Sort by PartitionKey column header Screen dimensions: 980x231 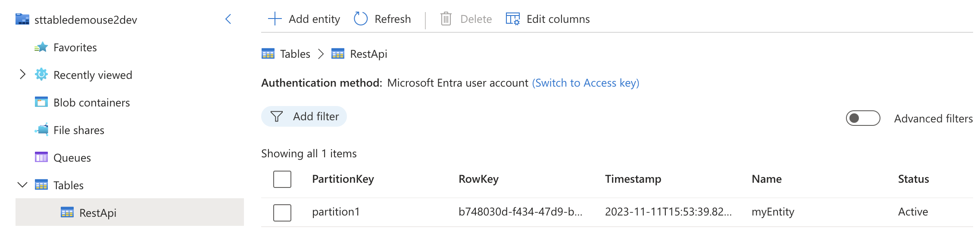(343, 179)
